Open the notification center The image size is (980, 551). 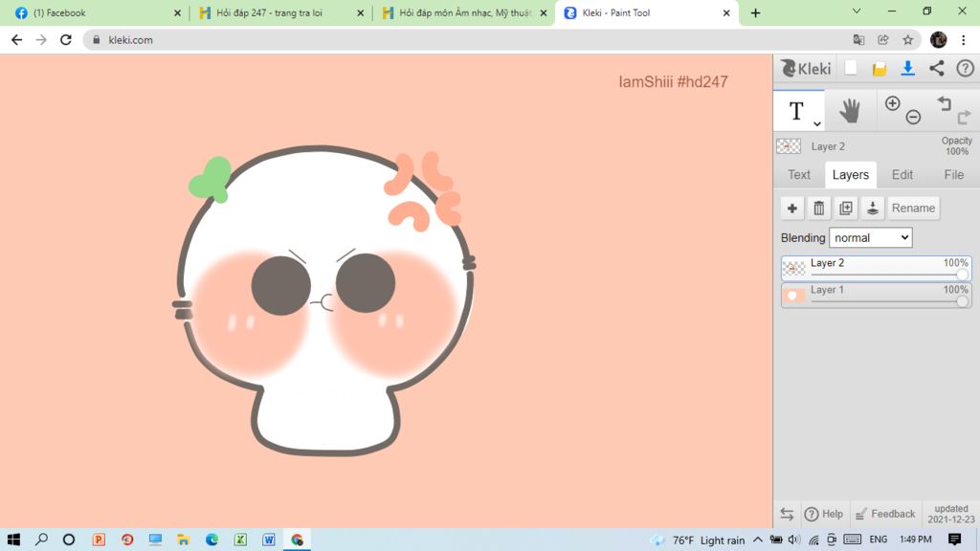954,540
